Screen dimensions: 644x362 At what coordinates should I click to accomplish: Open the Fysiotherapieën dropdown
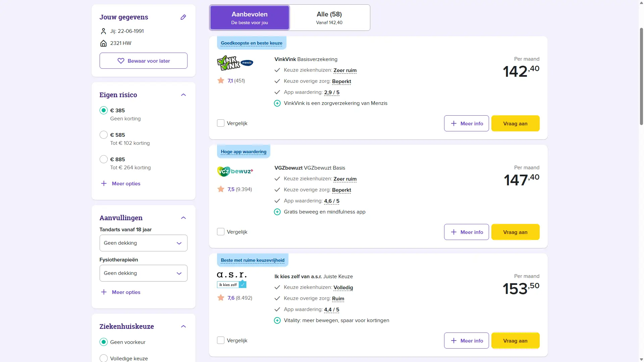pyautogui.click(x=143, y=273)
